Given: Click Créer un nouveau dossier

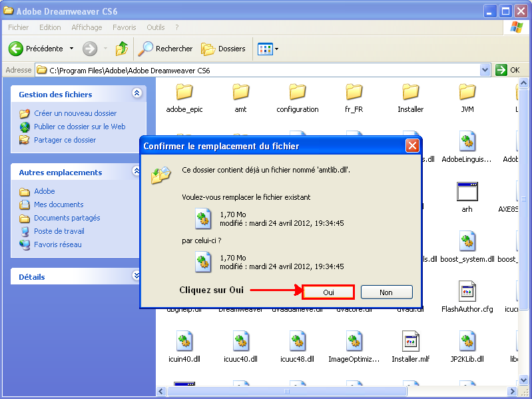Looking at the screenshot, I should pyautogui.click(x=75, y=113).
